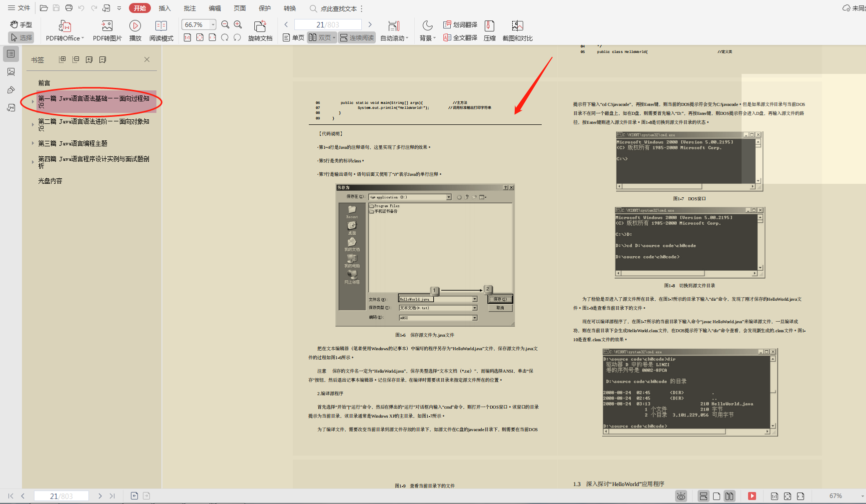Select the 前言 bookmark
This screenshot has height=504, width=866.
click(44, 83)
